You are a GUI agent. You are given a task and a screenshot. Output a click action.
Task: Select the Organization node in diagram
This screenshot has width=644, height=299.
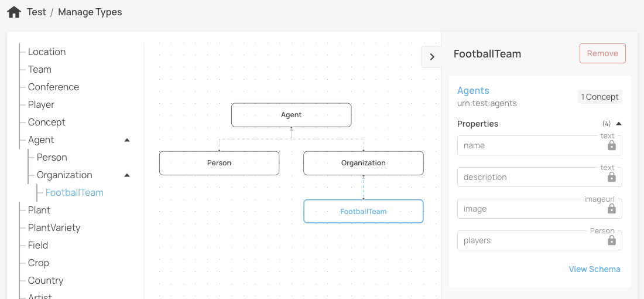click(363, 163)
